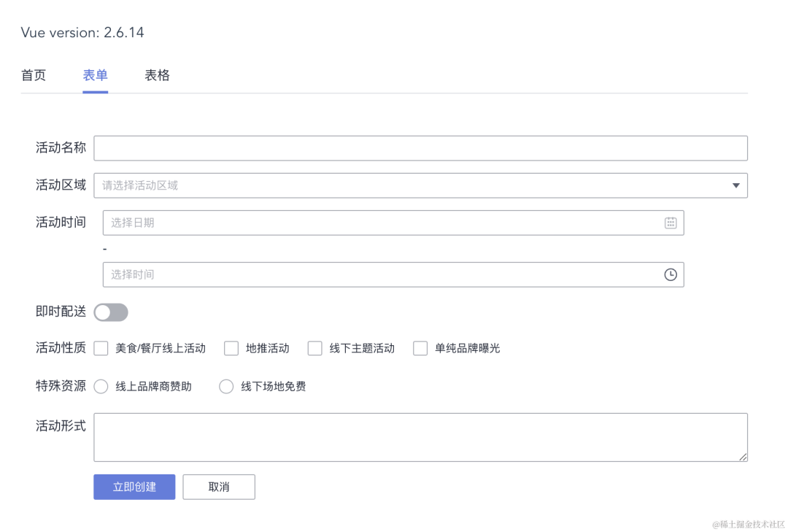Click the 活动性质 label text

pos(61,348)
